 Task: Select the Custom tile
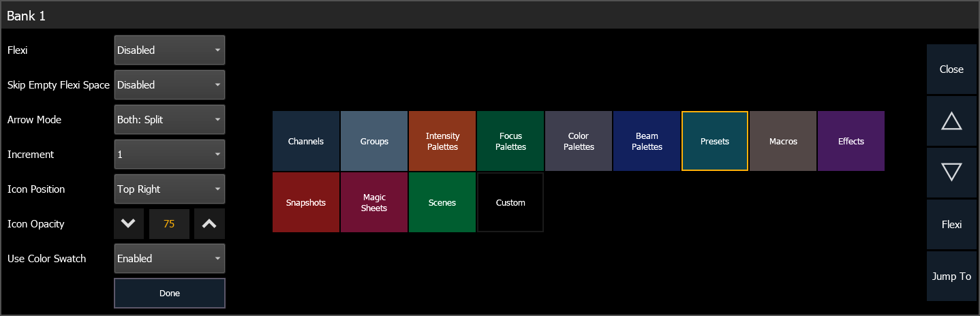click(510, 202)
